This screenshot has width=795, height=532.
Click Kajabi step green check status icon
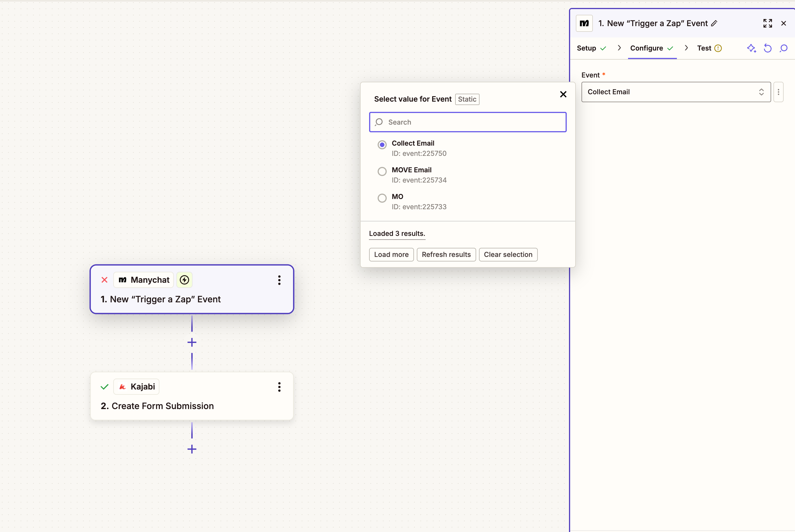coord(104,387)
